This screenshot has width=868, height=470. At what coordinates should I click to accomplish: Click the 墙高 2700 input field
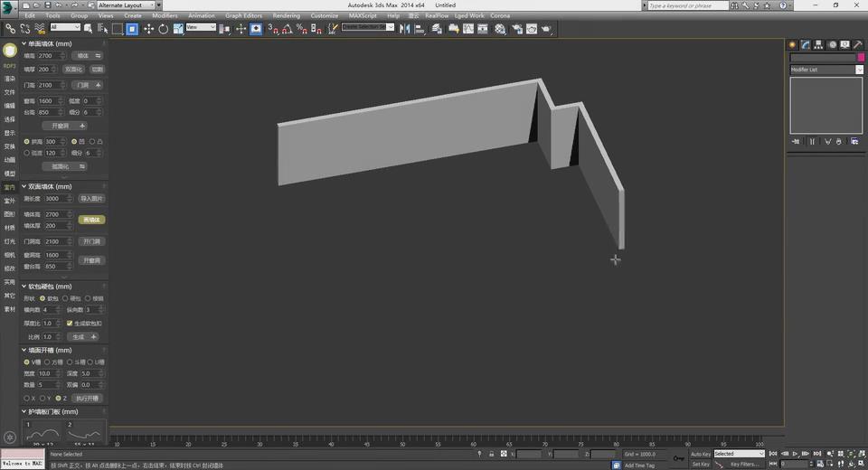52,56
